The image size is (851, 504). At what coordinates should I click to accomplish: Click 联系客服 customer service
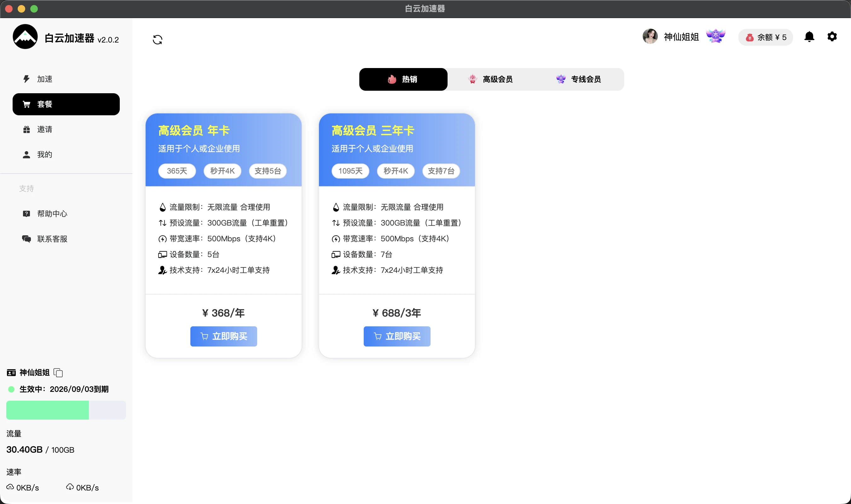[x=52, y=239]
